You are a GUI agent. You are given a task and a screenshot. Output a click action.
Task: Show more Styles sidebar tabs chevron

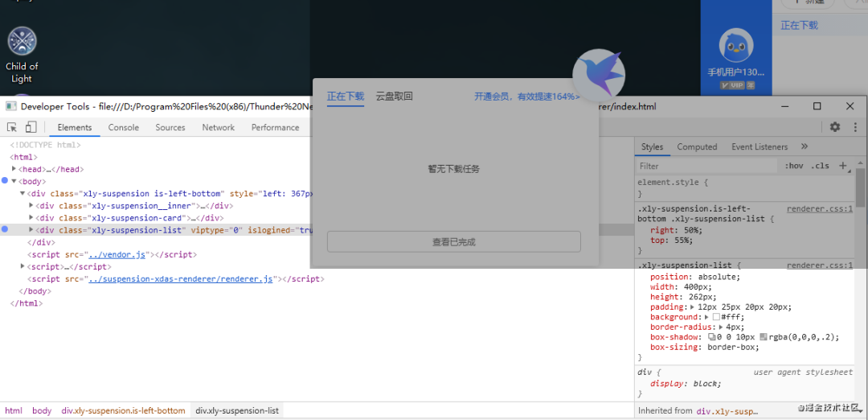tap(805, 146)
